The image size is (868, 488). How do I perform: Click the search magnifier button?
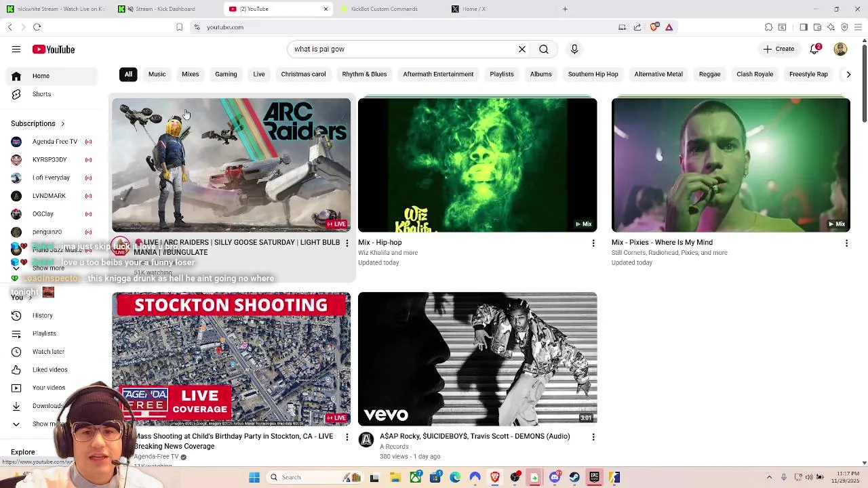(544, 49)
